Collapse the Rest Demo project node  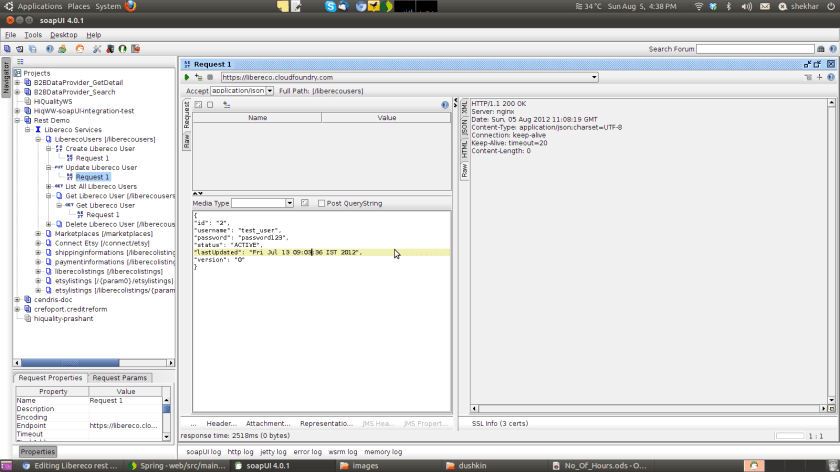pyautogui.click(x=17, y=120)
